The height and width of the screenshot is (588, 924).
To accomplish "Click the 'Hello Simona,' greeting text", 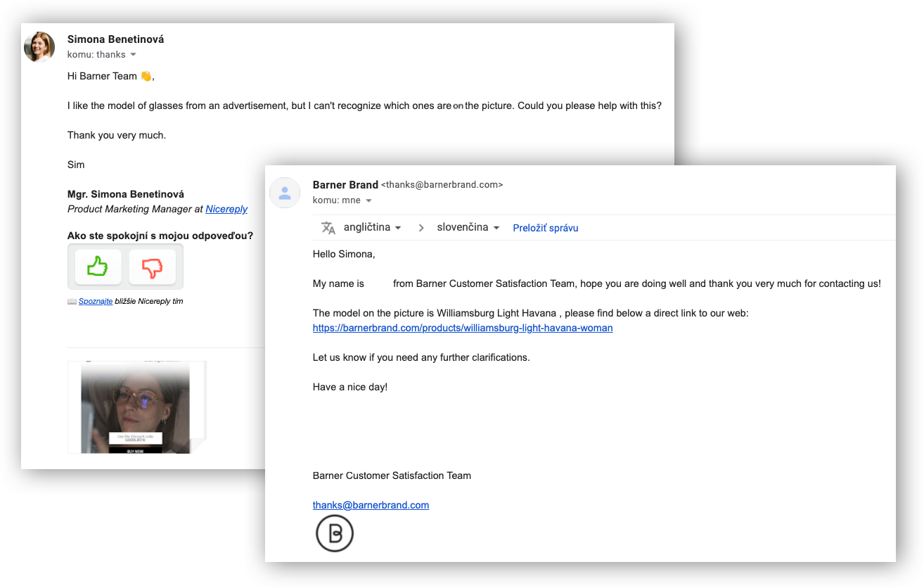I will (x=344, y=254).
